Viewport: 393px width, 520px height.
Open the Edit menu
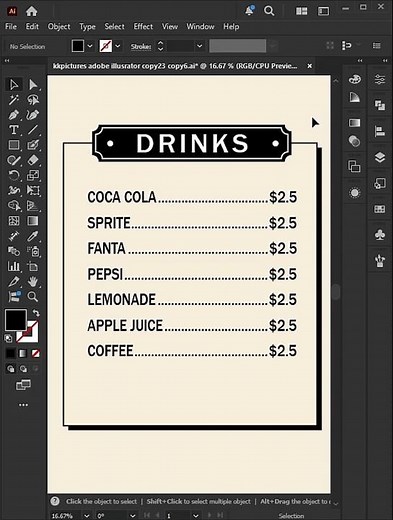(x=32, y=26)
